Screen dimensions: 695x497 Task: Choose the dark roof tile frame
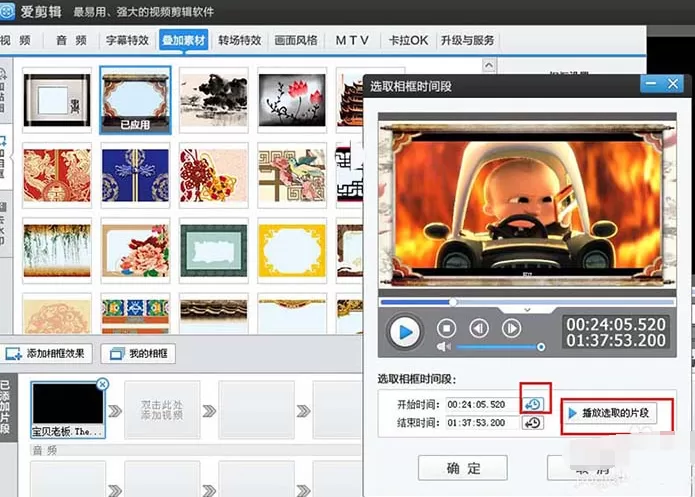coord(214,315)
